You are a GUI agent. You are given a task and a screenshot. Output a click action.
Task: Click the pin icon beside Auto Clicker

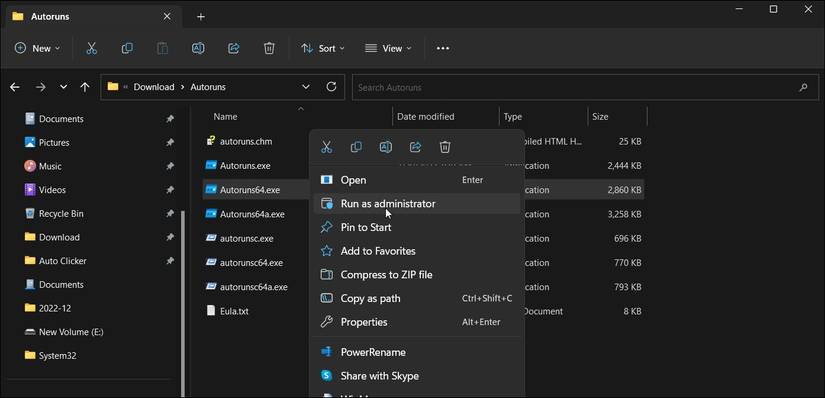170,261
